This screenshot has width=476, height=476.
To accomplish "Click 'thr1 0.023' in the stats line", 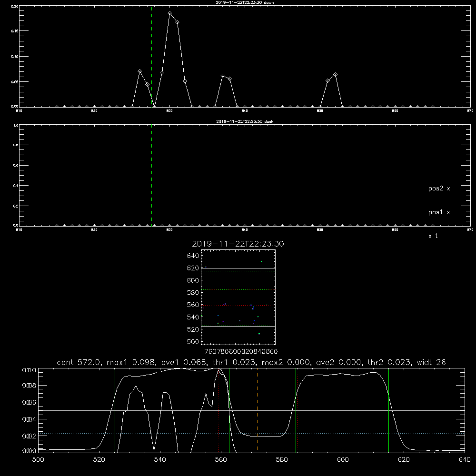I will 235,362.
